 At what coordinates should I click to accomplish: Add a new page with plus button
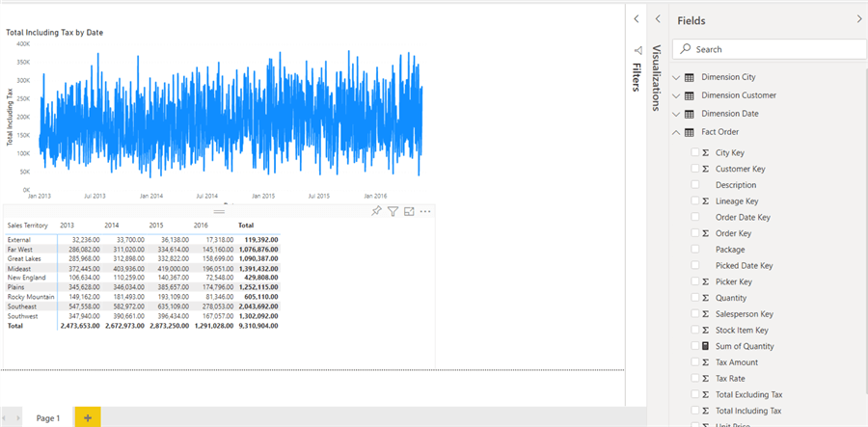point(88,417)
